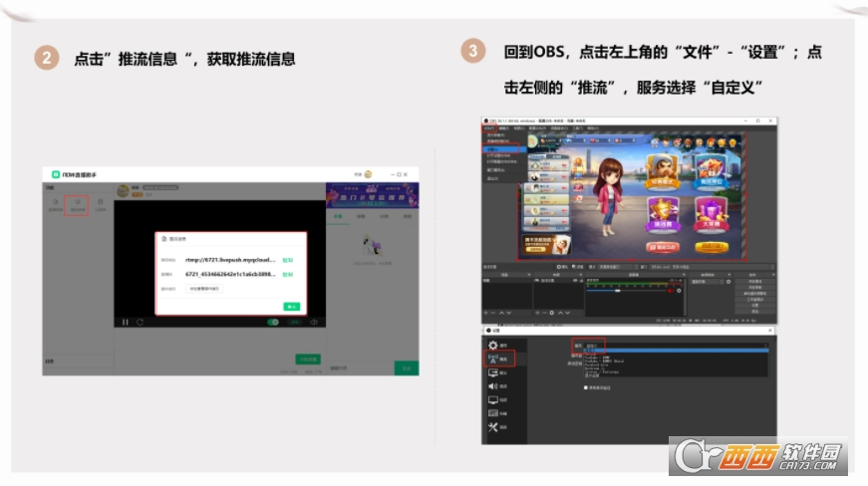Screen dimensions: 868x486
Task: Click the eye visibility icon of OBS source
Action: click(x=575, y=281)
